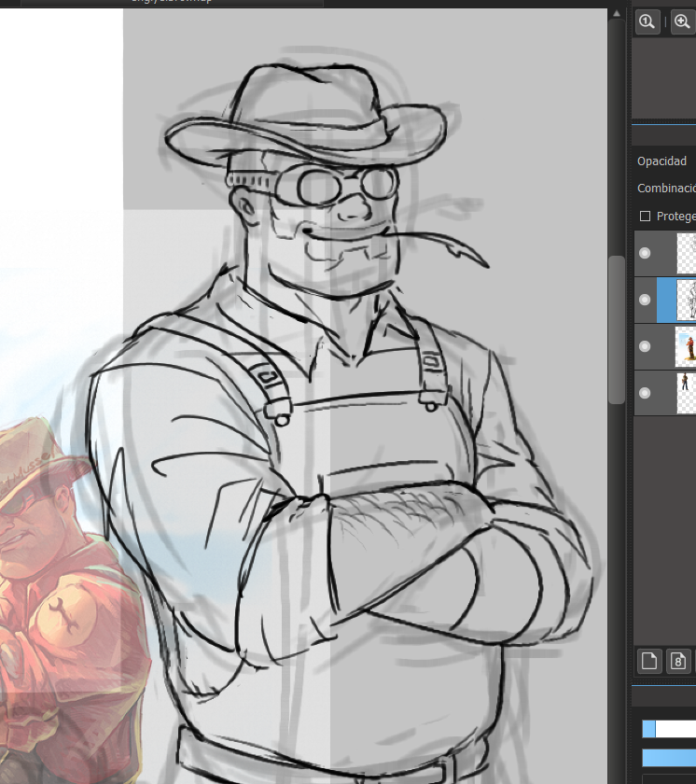Toggle visibility of the painted cowboy reference layer

pyautogui.click(x=645, y=346)
